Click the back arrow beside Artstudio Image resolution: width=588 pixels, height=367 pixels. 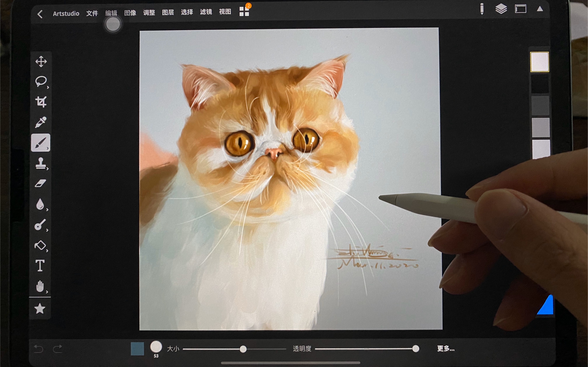pyautogui.click(x=40, y=14)
